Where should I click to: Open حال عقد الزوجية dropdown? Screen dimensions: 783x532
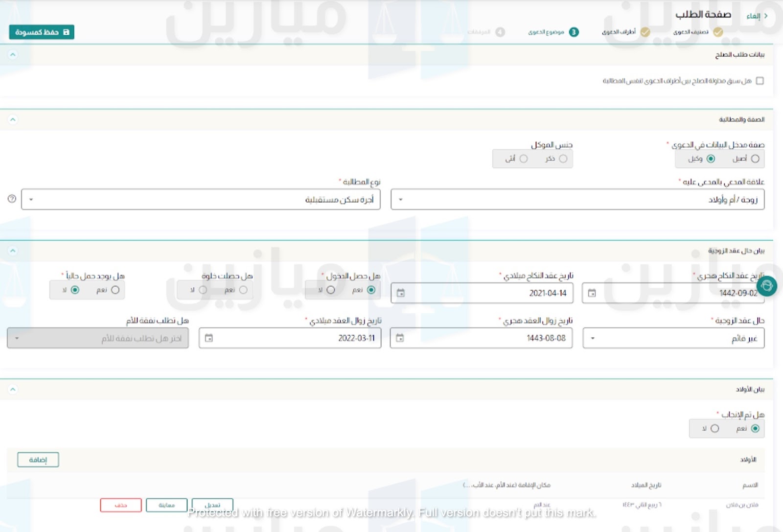coord(673,338)
